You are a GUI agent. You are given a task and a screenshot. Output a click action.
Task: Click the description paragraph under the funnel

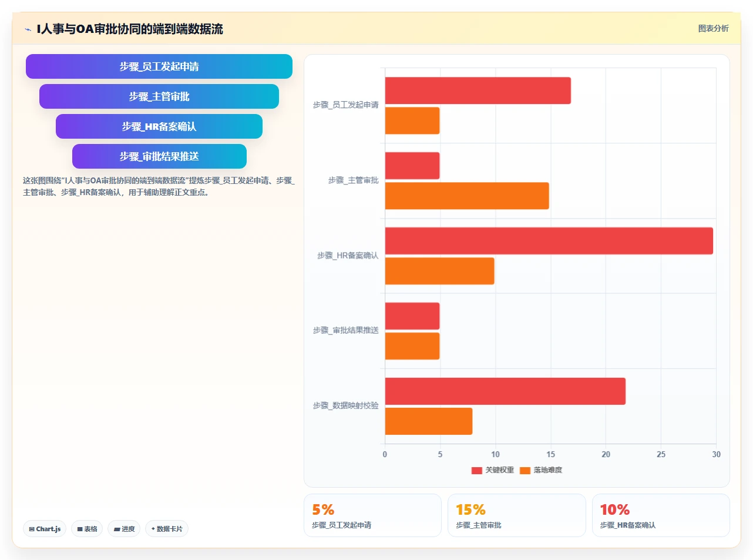(x=159, y=186)
